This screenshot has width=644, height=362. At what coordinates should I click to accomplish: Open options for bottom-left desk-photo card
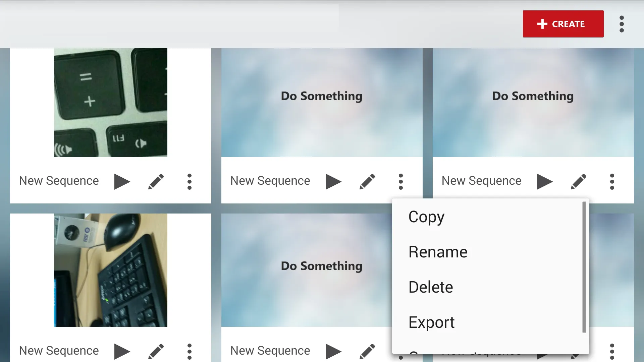pos(190,351)
